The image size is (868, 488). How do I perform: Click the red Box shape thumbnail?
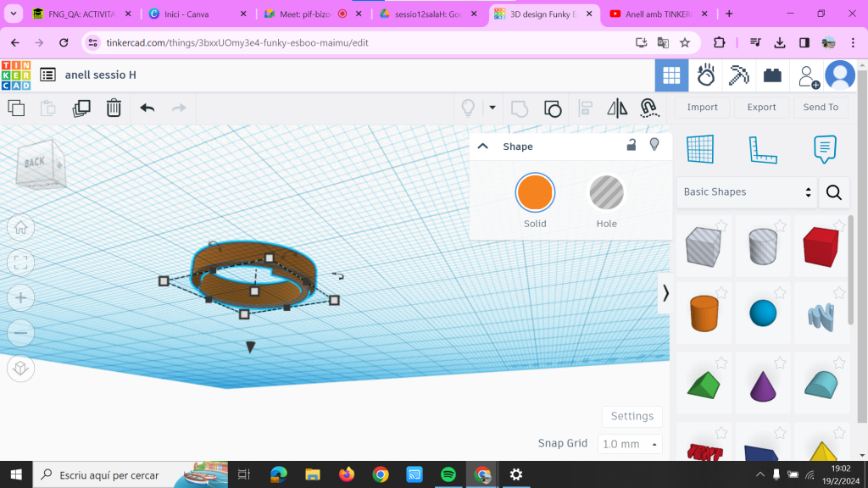click(x=820, y=247)
